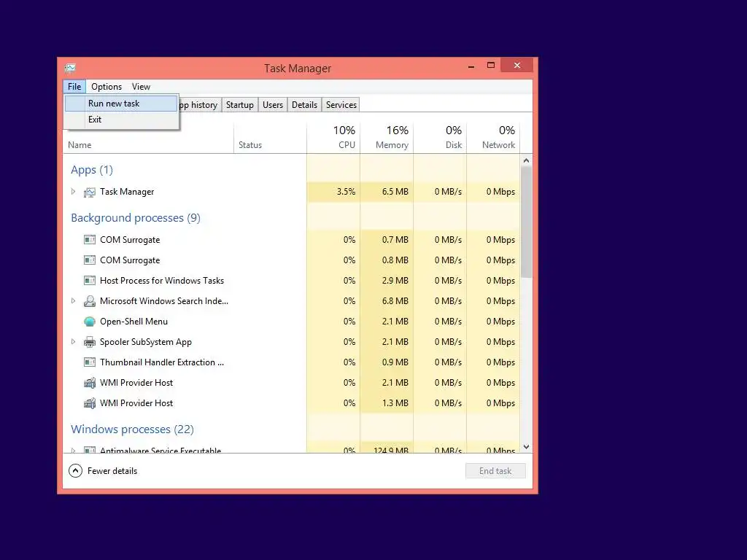Image resolution: width=747 pixels, height=560 pixels.
Task: Switch to the Startup tab
Action: pos(239,105)
